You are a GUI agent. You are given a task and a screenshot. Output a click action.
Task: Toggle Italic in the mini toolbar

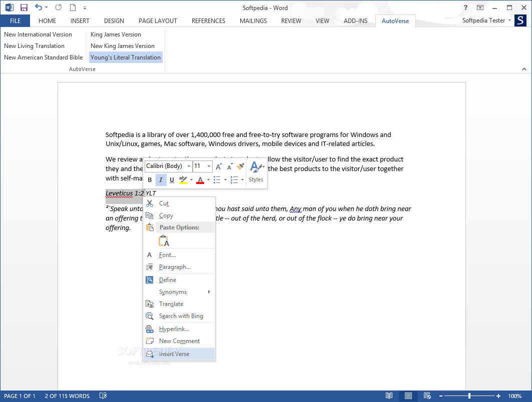point(161,180)
